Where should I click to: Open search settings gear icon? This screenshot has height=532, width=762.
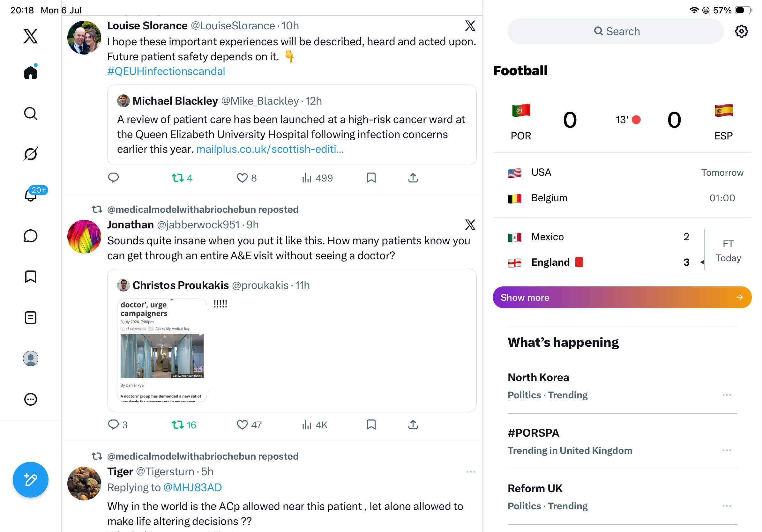pos(741,31)
